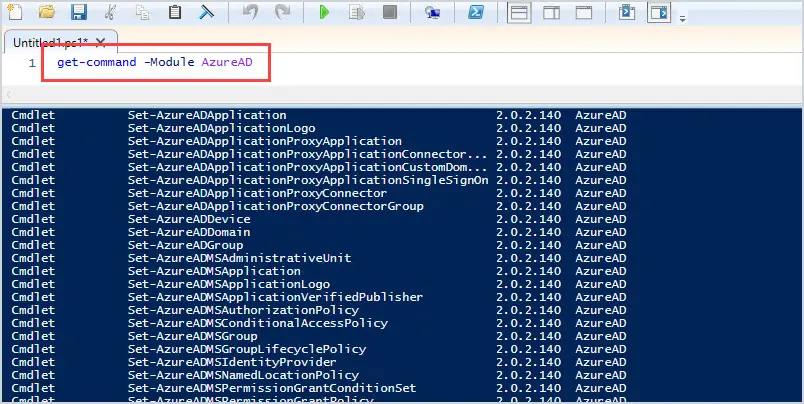Toggle the Show Command Add-on icon
The height and width of the screenshot is (404, 804).
point(659,12)
